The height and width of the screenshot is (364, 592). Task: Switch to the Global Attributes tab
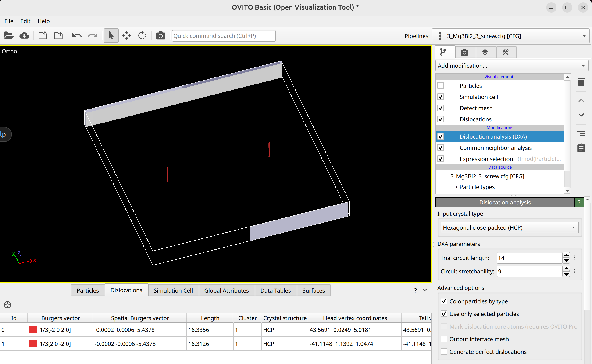[x=226, y=290]
